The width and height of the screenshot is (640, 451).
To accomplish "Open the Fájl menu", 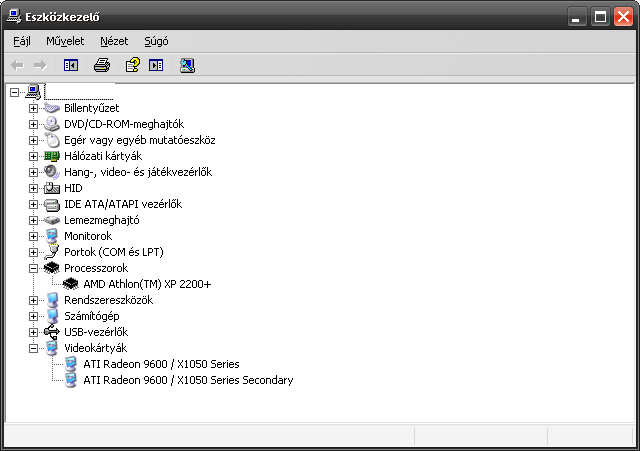I will [x=22, y=41].
